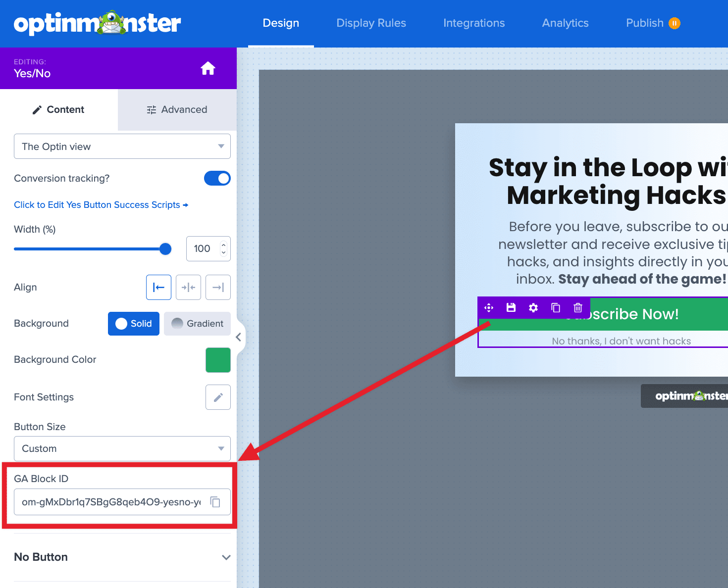Switch to the Advanced tab

point(177,109)
